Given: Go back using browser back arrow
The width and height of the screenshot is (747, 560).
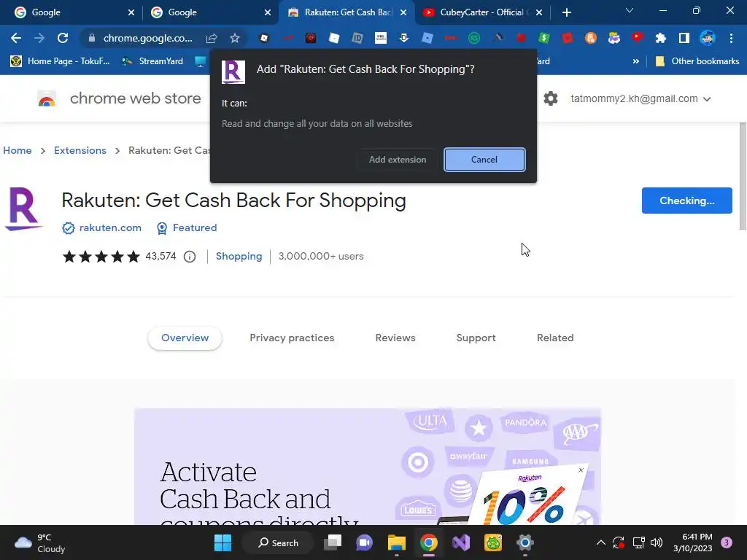Looking at the screenshot, I should point(16,38).
